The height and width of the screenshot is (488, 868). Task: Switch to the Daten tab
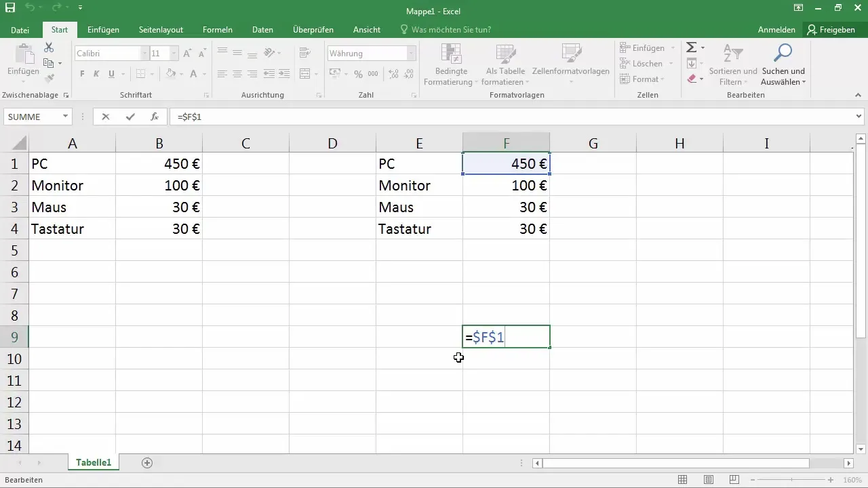coord(262,30)
